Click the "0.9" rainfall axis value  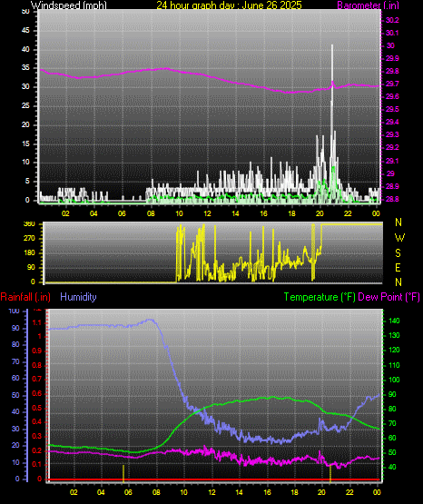37,351
